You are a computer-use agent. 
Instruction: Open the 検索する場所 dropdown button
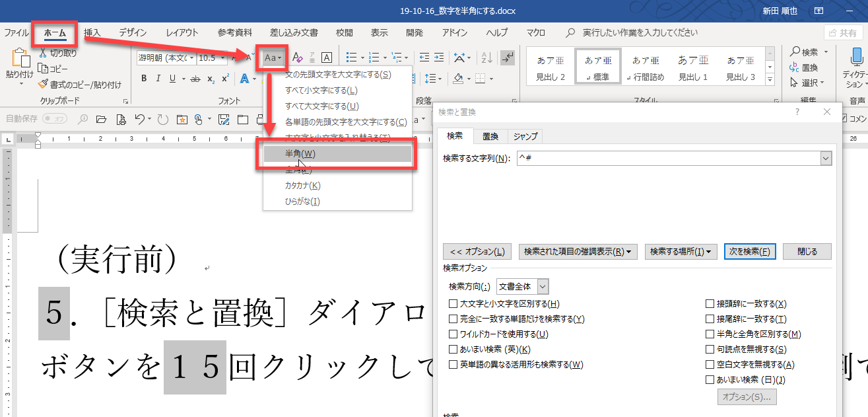(681, 252)
